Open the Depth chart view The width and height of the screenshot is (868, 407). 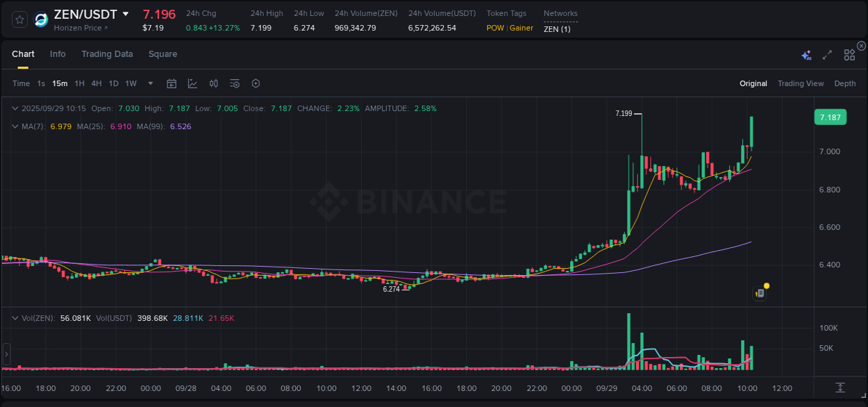point(844,83)
